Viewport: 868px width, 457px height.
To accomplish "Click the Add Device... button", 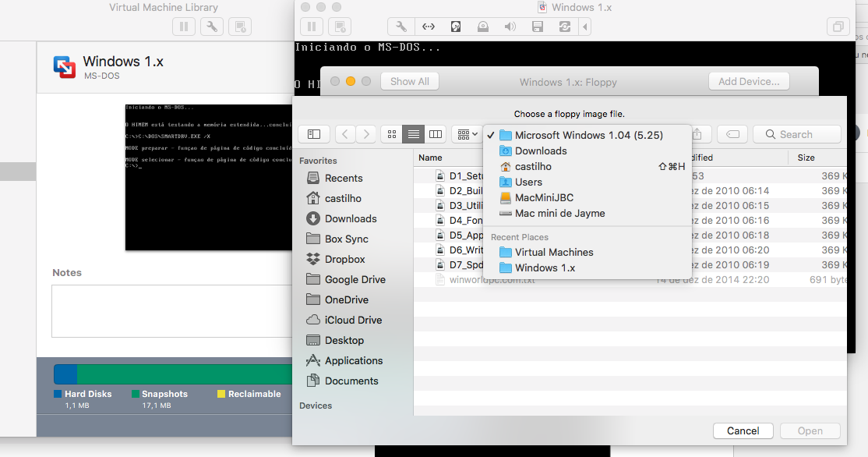I will click(748, 81).
